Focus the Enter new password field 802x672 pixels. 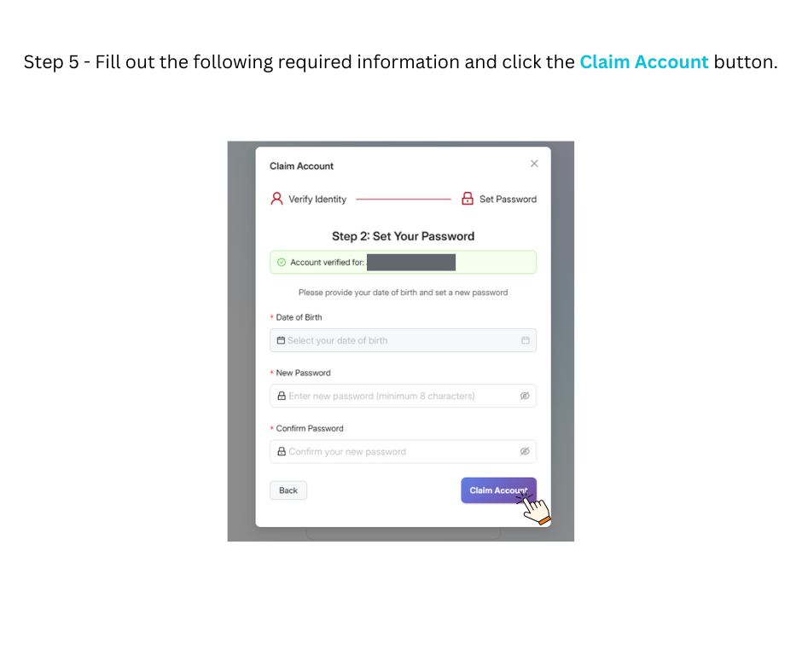(392, 396)
